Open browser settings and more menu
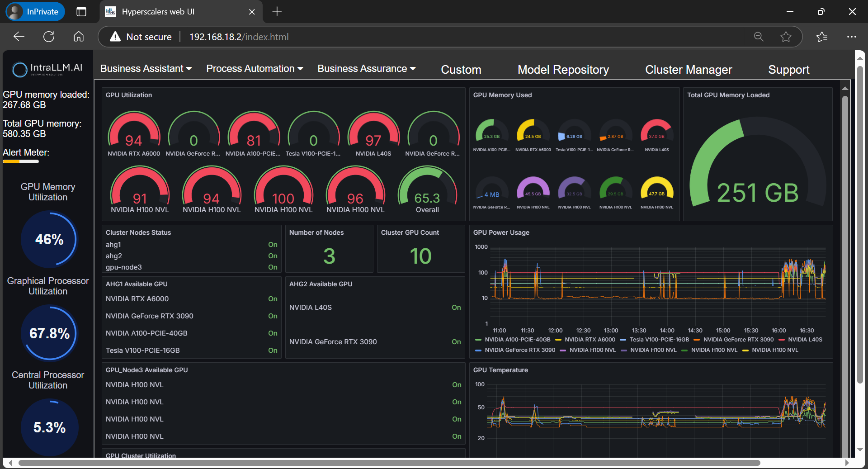868x469 pixels. (852, 37)
